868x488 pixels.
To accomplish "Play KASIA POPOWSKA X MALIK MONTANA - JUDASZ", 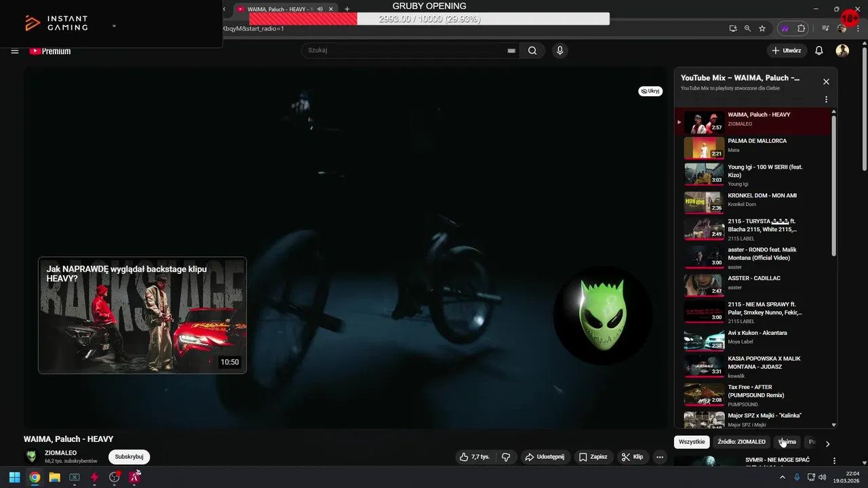I will point(753,366).
